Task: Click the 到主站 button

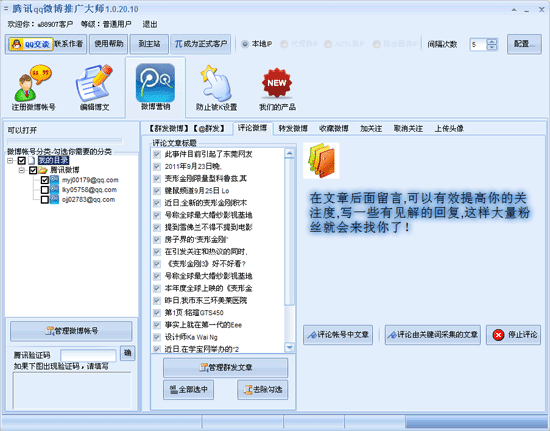Action: click(x=149, y=44)
